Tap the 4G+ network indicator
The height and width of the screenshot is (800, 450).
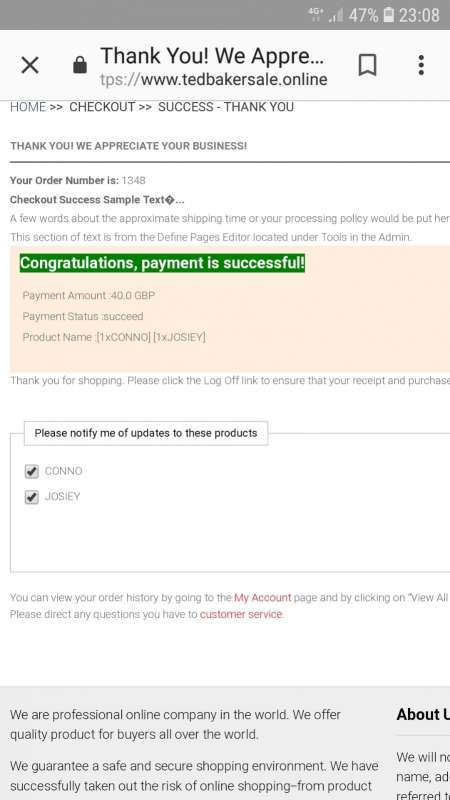[316, 14]
